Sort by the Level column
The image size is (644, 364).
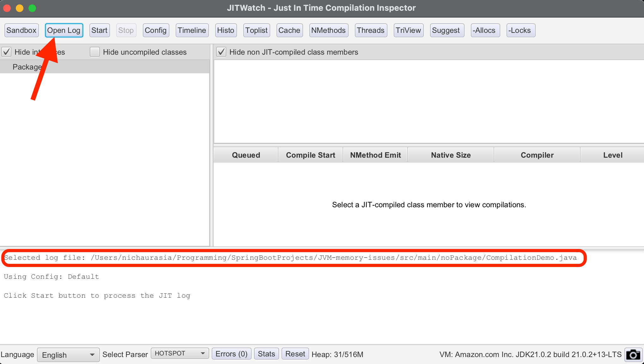pyautogui.click(x=612, y=155)
